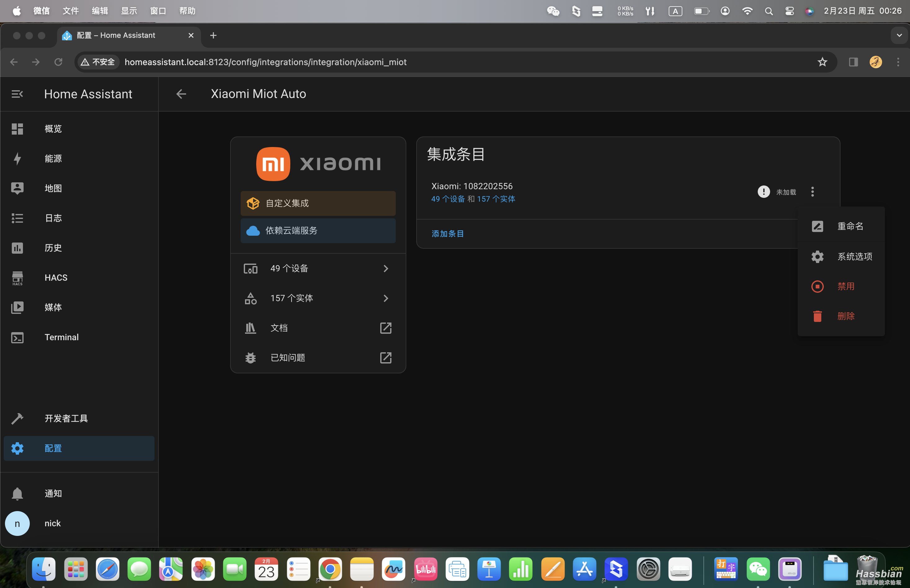Open the Chrome profile avatar
This screenshot has width=910, height=588.
pyautogui.click(x=876, y=62)
